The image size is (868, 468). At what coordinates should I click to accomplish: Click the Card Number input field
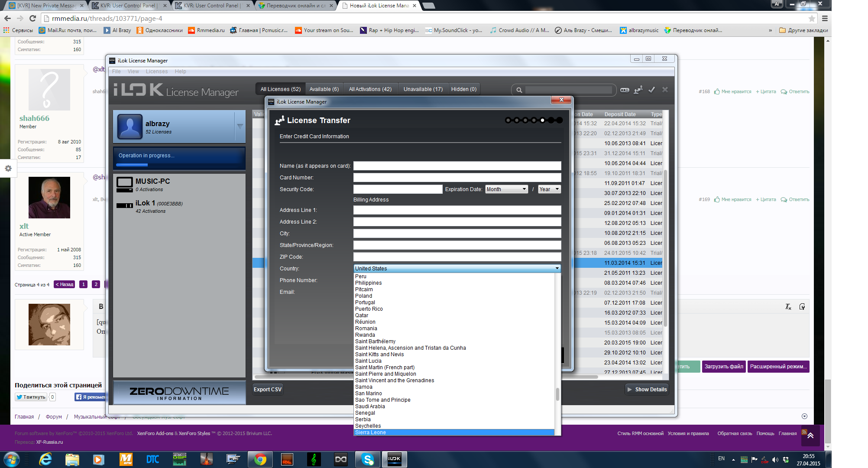click(457, 178)
